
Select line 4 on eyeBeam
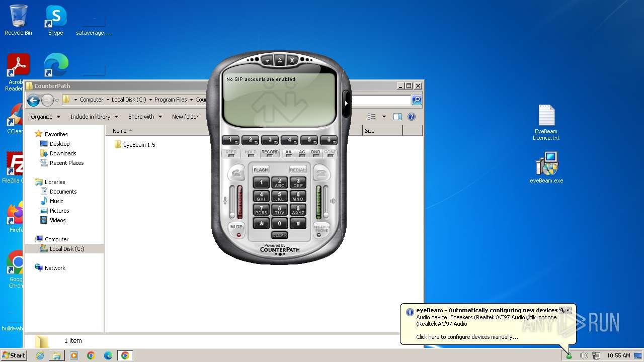point(289,140)
